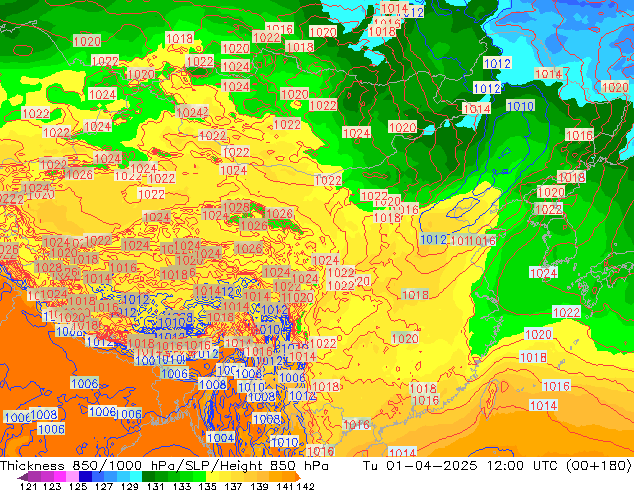
Task: Click the legend value 142
Action: pyautogui.click(x=305, y=486)
